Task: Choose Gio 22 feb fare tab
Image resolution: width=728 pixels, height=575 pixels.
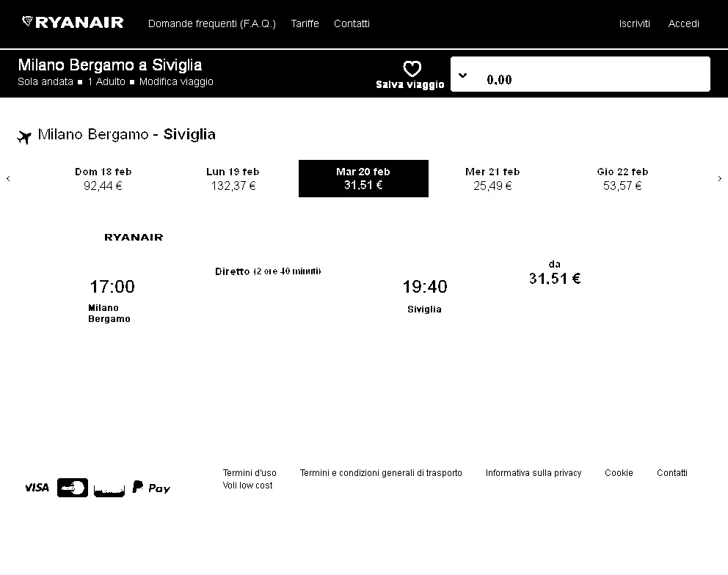Action: tap(622, 179)
